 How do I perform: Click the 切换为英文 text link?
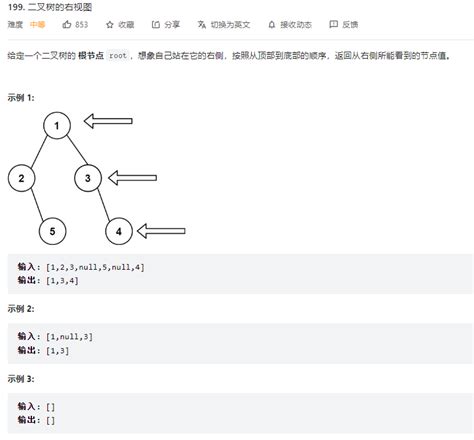tap(230, 25)
